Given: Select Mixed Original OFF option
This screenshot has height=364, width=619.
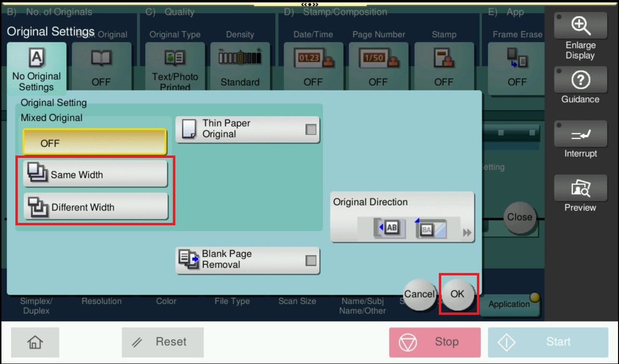Looking at the screenshot, I should click(x=94, y=142).
